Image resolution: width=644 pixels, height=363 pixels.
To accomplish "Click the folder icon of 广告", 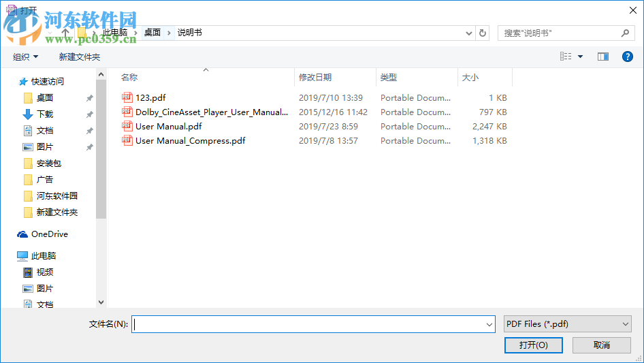I will coord(28,180).
